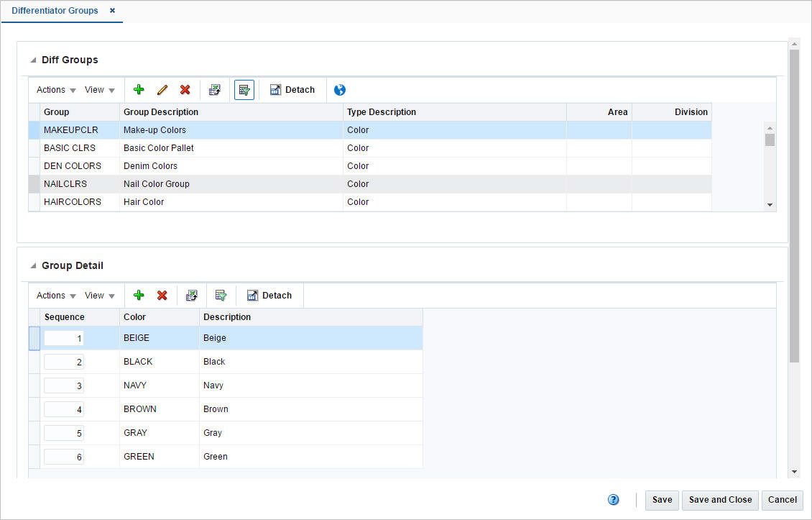Toggle Query by Example filter in Diff Groups
Viewport: 812px width, 520px height.
tap(244, 89)
